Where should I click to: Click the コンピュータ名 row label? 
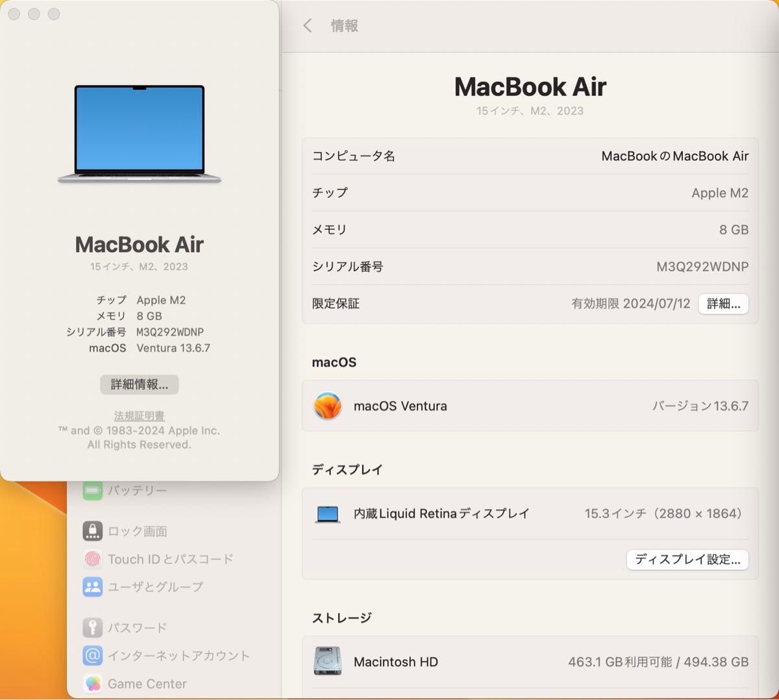[354, 156]
